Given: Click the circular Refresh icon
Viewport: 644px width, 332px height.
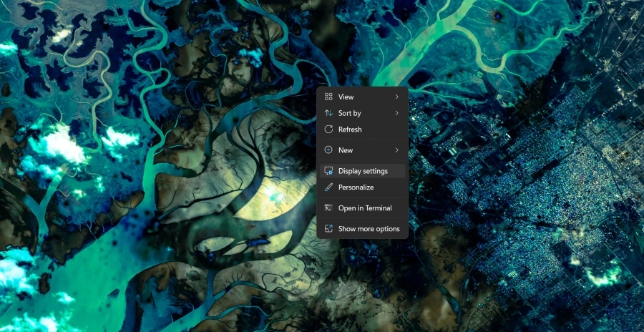Looking at the screenshot, I should pos(328,130).
